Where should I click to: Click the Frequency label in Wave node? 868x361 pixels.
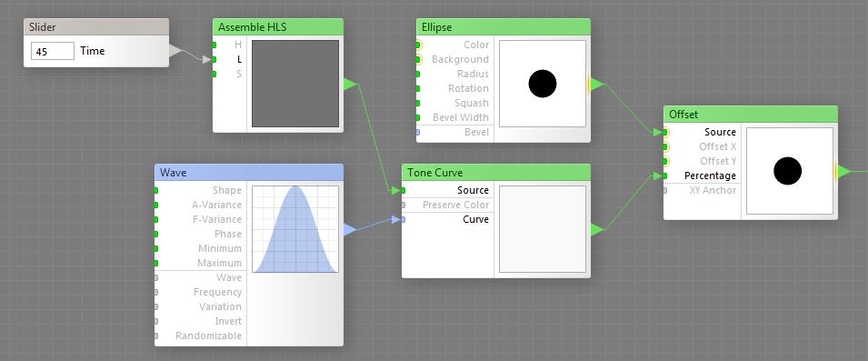click(x=217, y=292)
